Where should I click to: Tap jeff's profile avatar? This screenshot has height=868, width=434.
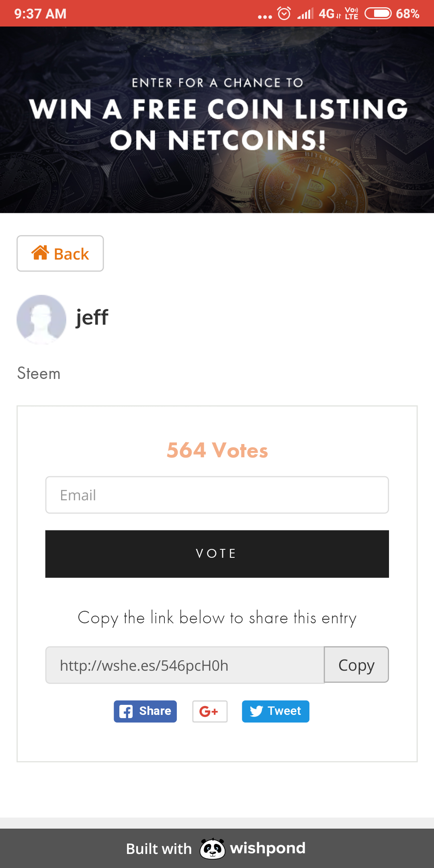(41, 319)
